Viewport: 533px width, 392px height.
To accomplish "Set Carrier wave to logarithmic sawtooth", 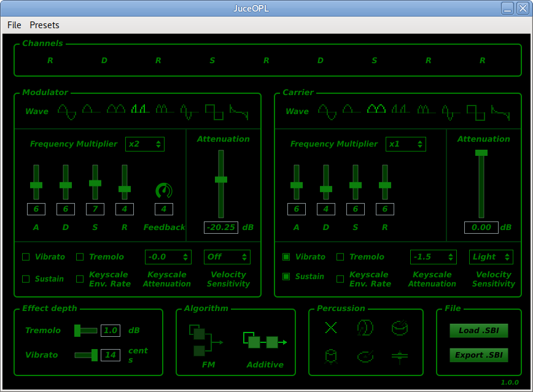I will tap(500, 112).
